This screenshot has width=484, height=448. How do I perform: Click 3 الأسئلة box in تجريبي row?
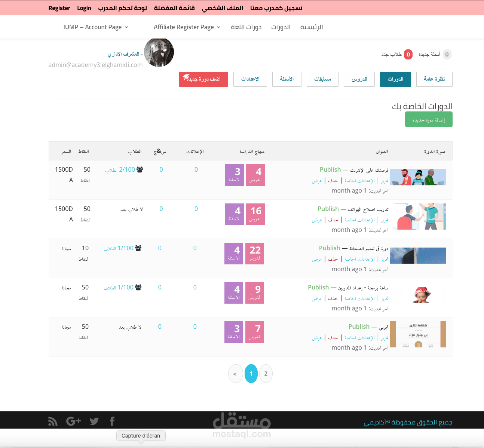234,332
